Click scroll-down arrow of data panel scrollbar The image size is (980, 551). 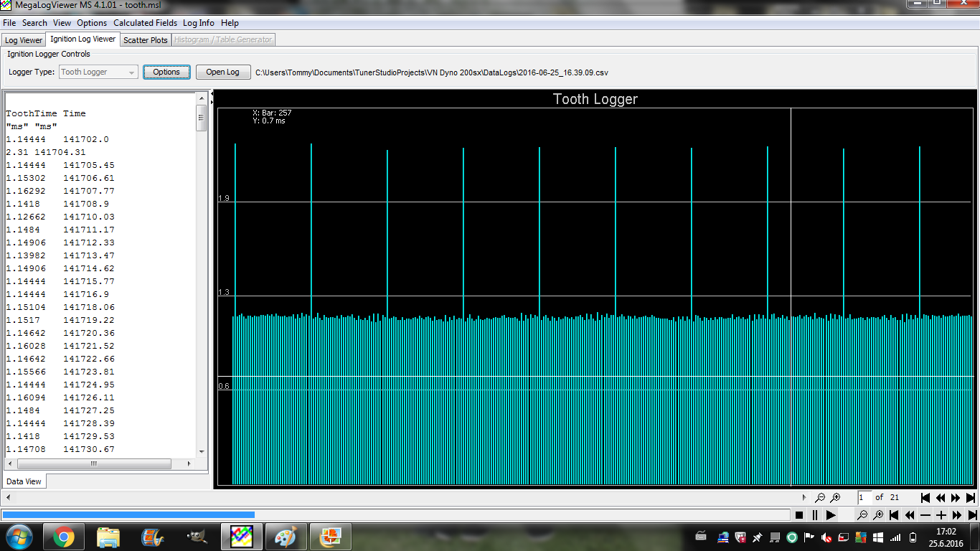[x=202, y=451]
